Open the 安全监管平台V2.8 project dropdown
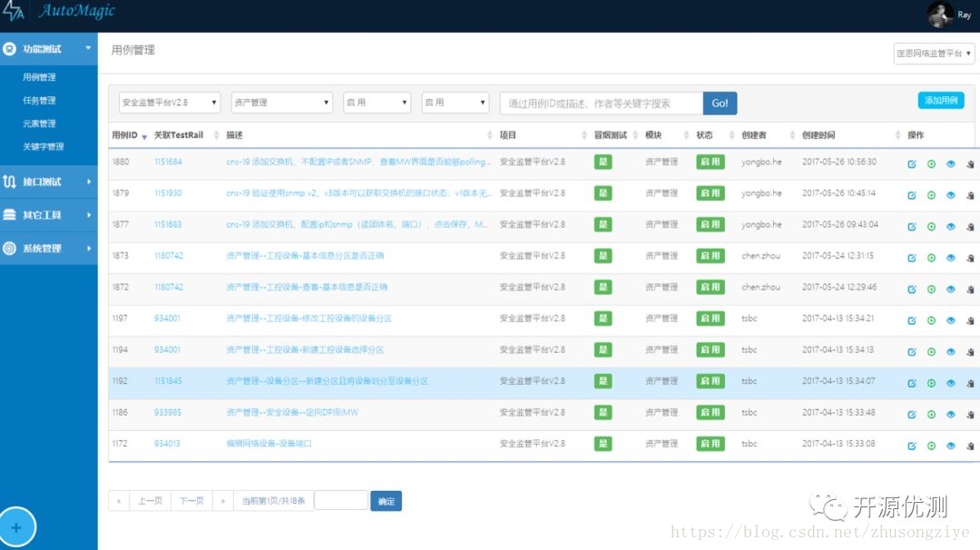This screenshot has height=550, width=980. pos(170,103)
